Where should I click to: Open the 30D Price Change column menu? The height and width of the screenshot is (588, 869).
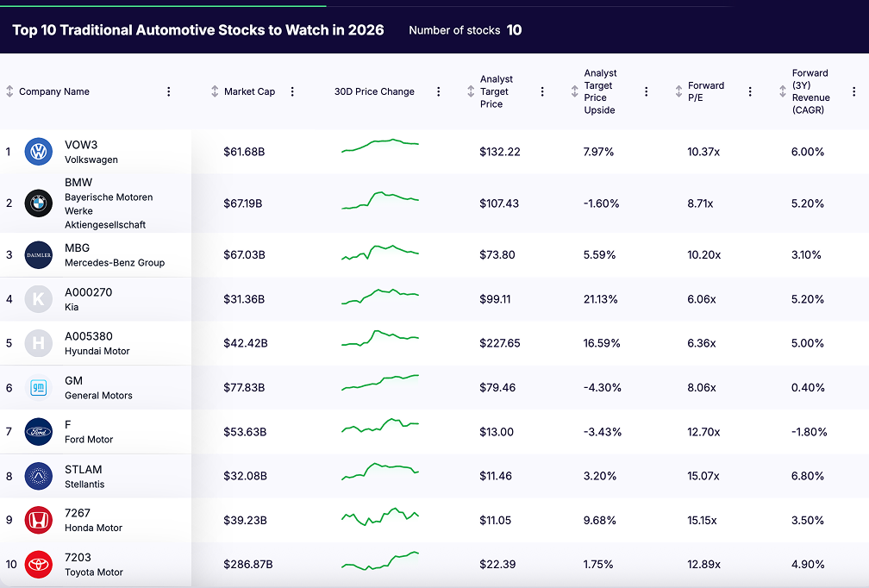(439, 91)
